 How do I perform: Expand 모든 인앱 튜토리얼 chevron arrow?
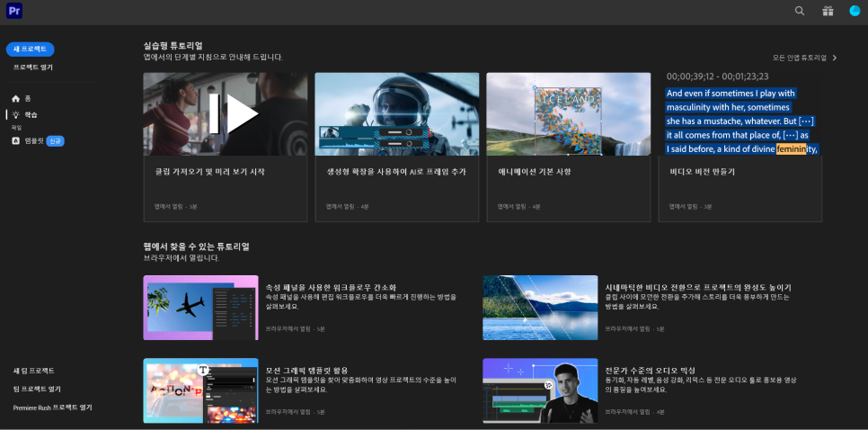(835, 58)
